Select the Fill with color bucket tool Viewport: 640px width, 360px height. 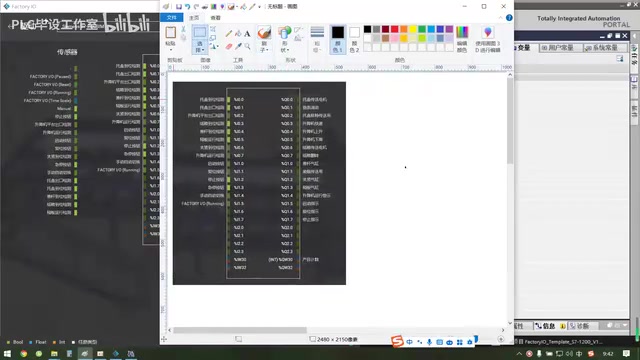[238, 34]
